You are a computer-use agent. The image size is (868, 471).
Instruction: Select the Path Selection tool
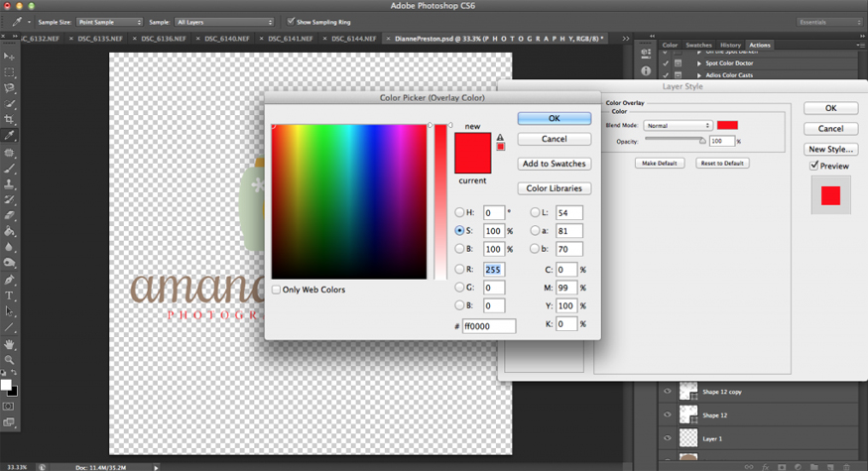[9, 311]
